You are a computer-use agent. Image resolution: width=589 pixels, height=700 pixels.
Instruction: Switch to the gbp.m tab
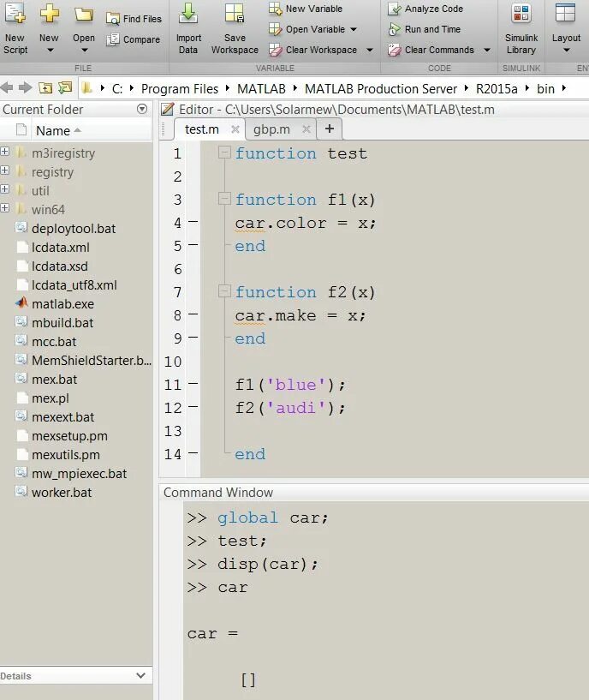click(x=271, y=129)
